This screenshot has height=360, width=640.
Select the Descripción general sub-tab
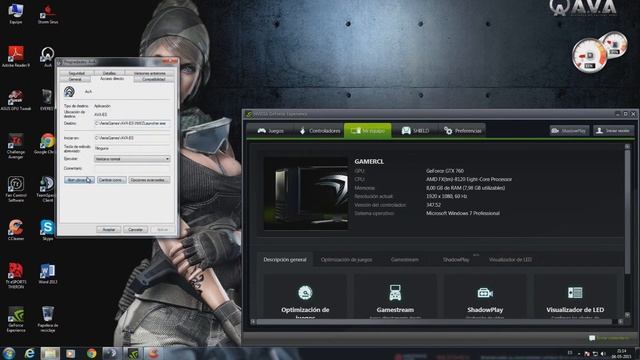click(285, 260)
